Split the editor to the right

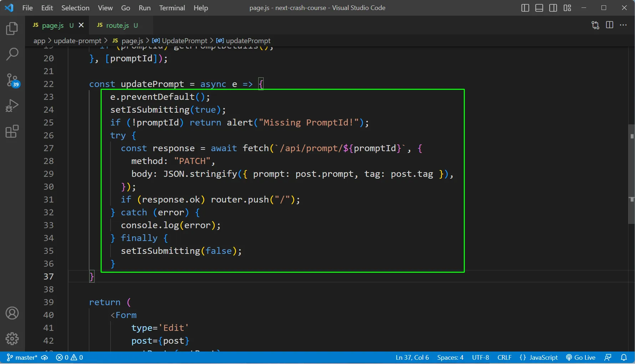point(610,25)
